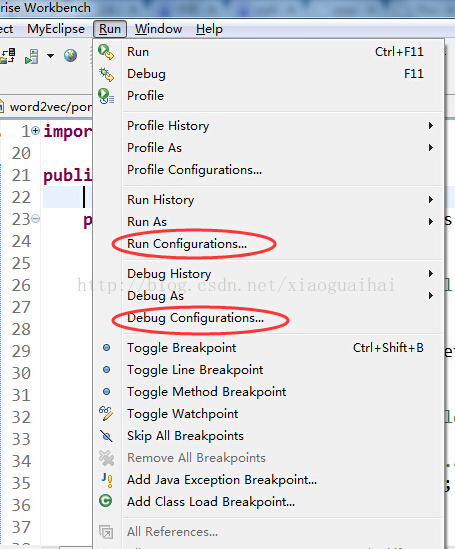Open dropdown arrow beside server run icon
Viewport: 455px width, 549px height.
tap(50, 56)
